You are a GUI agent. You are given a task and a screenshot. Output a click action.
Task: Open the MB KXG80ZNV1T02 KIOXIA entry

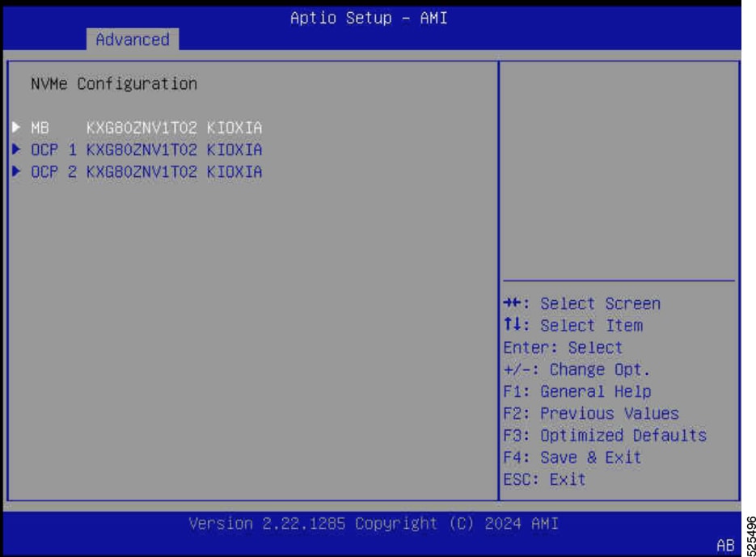[146, 128]
